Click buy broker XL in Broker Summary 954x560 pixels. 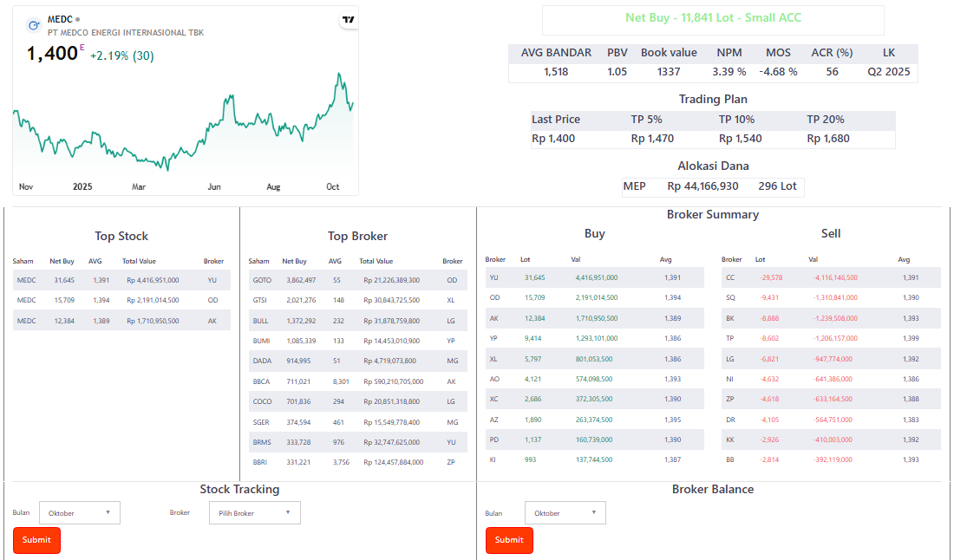pos(493,359)
